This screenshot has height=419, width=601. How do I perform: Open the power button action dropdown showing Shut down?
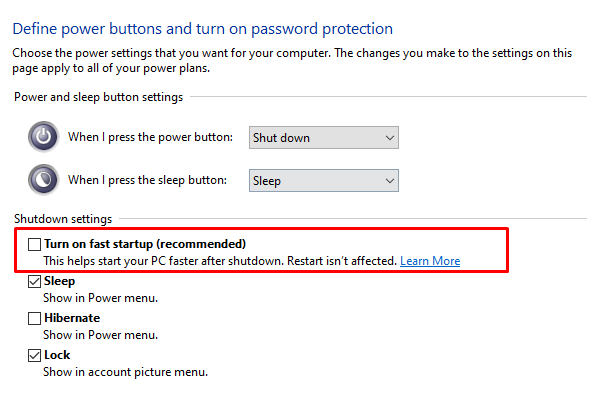click(x=323, y=138)
